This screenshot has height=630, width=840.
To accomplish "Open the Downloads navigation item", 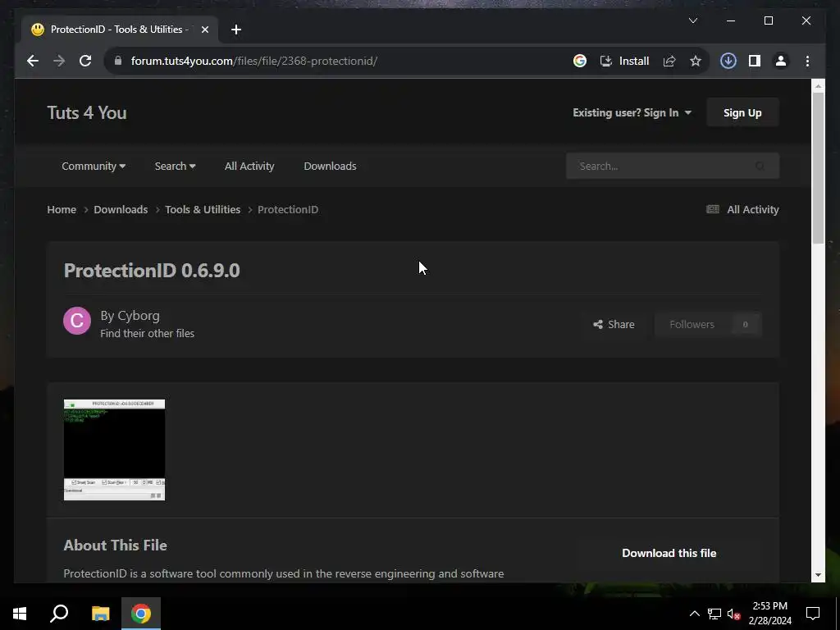I will [x=330, y=166].
